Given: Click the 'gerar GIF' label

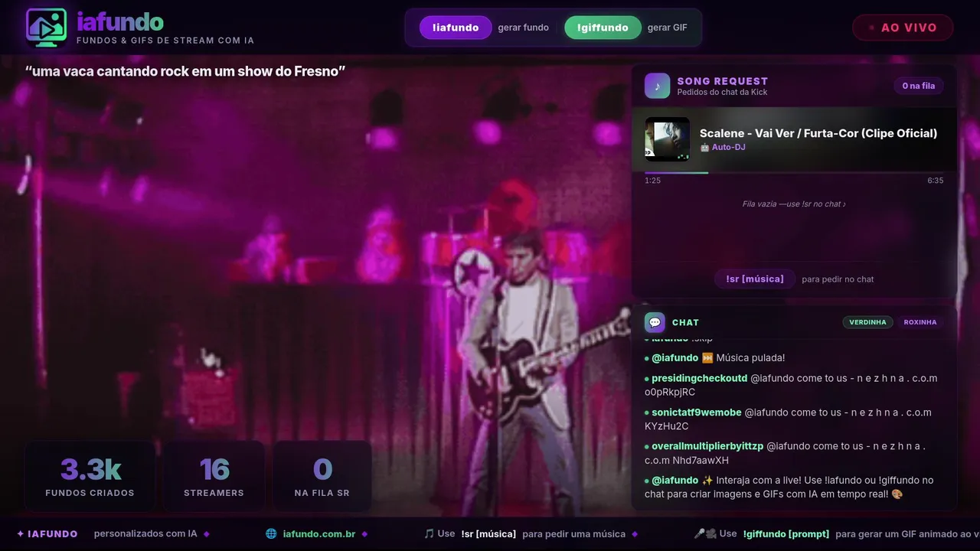Looking at the screenshot, I should (x=668, y=28).
